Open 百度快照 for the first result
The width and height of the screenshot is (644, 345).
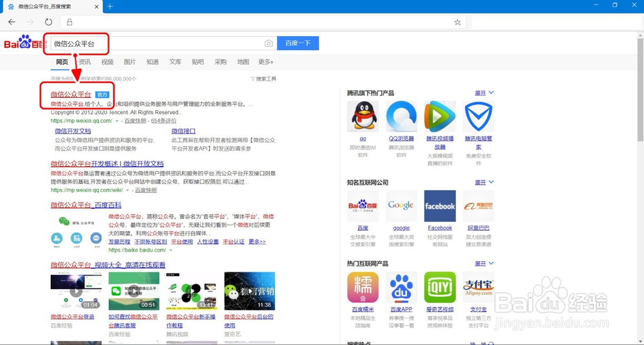(x=135, y=121)
